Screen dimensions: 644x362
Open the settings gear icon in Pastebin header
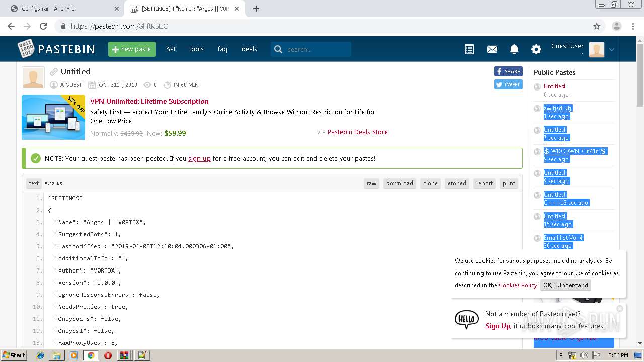(x=536, y=49)
